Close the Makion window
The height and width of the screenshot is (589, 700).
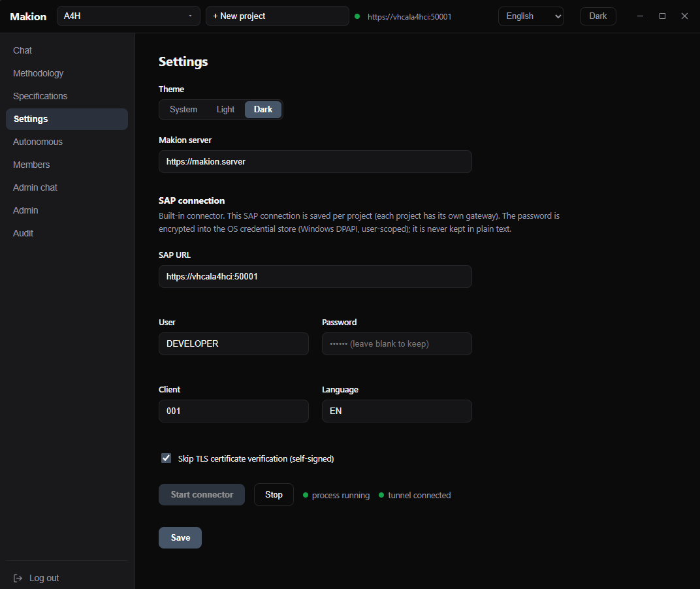[x=684, y=16]
